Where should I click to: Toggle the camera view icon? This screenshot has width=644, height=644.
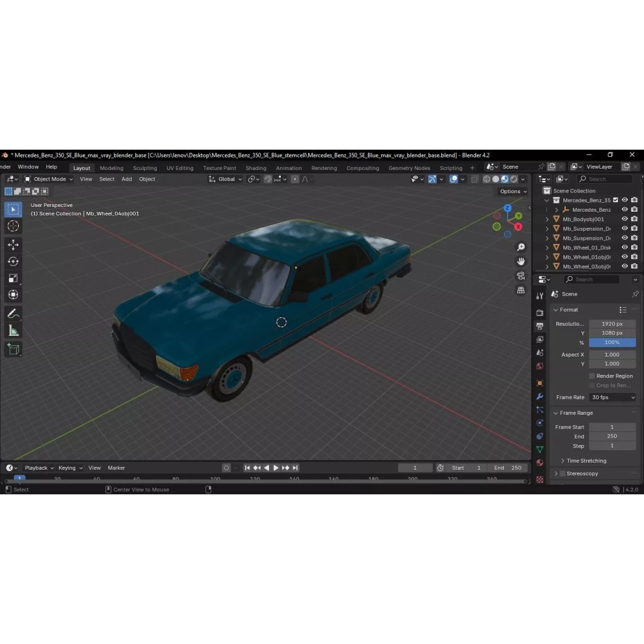pyautogui.click(x=521, y=276)
